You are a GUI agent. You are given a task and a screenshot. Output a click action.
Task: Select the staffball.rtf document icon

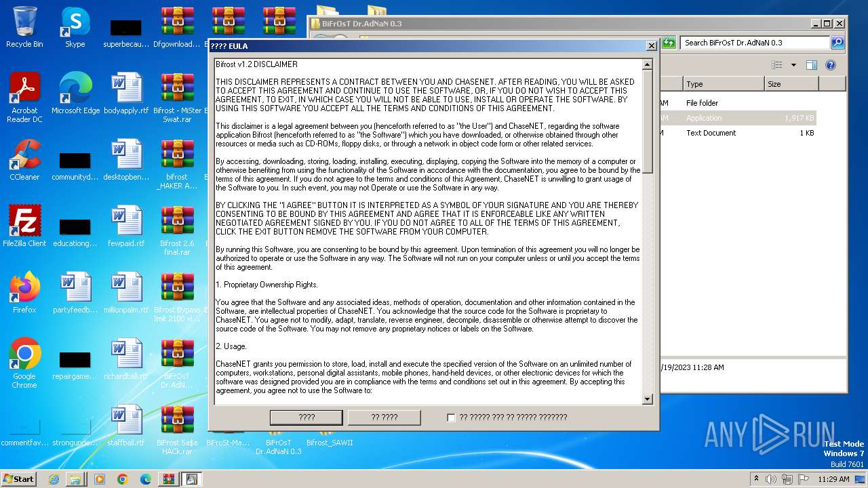126,426
